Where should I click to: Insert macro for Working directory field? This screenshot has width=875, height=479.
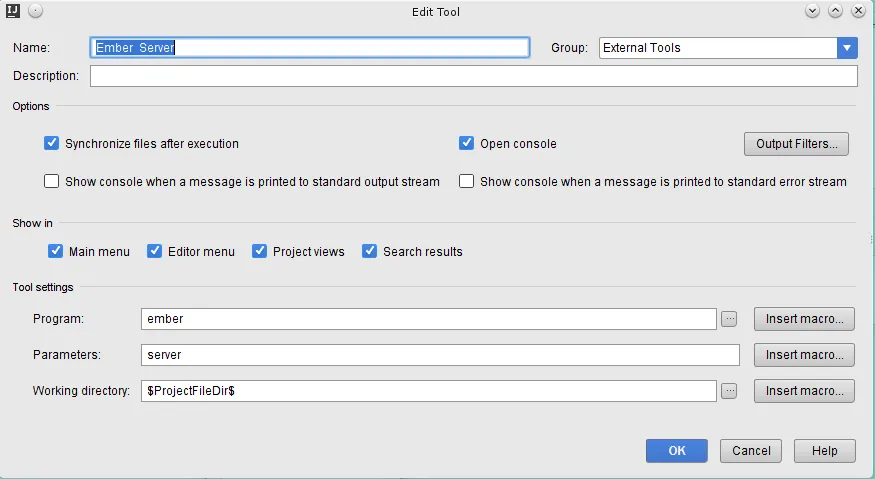tap(804, 391)
